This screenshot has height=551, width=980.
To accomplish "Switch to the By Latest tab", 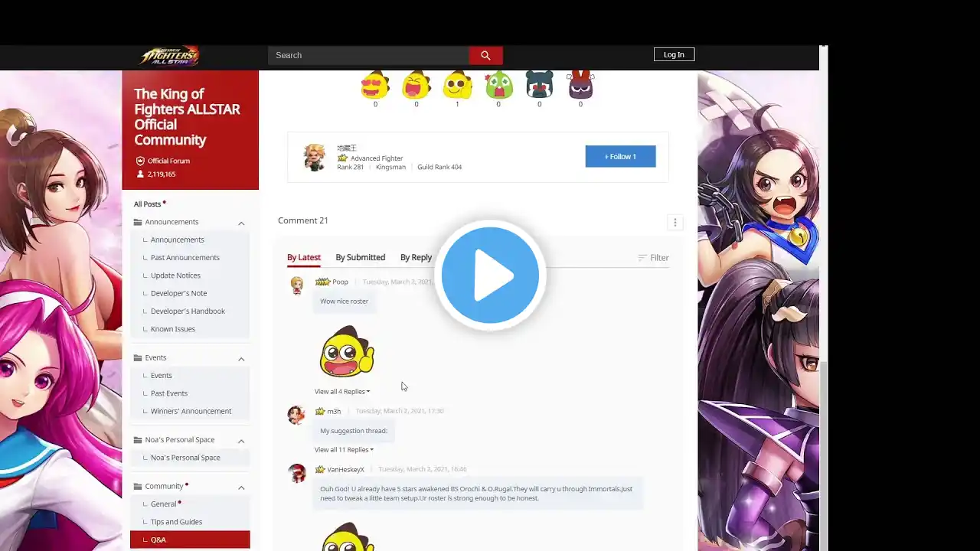I will point(304,258).
